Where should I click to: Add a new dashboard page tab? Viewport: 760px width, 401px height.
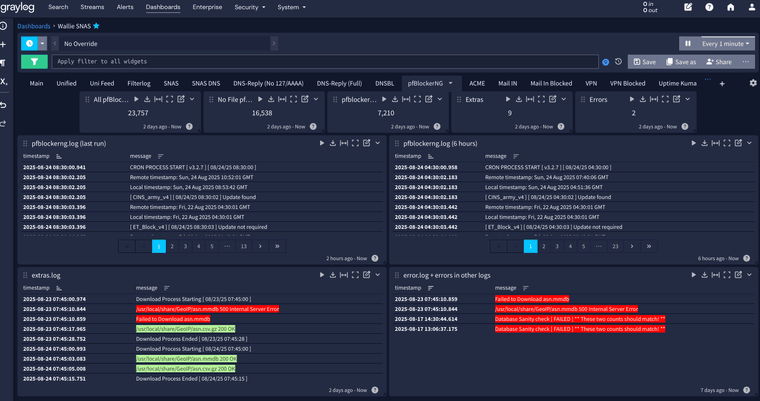[722, 83]
